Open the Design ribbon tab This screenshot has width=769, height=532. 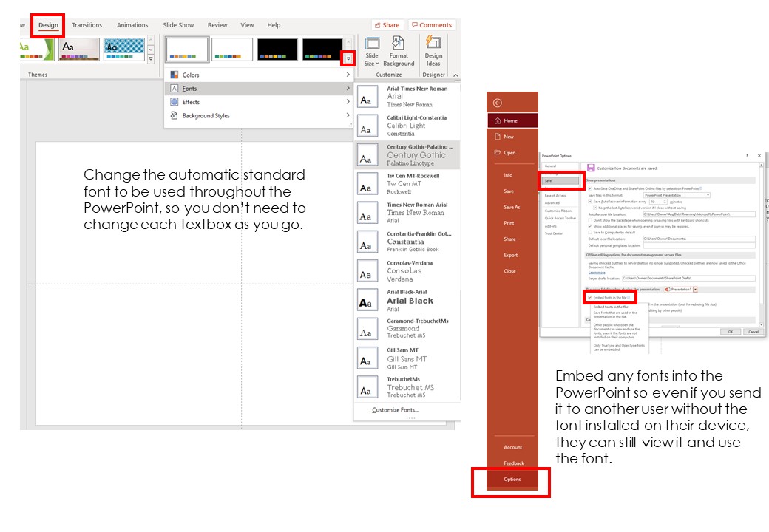48,25
